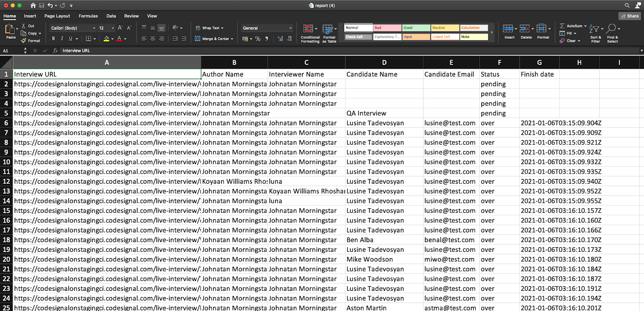Click the Share button
Image resolution: width=644 pixels, height=311 pixels.
pos(630,16)
